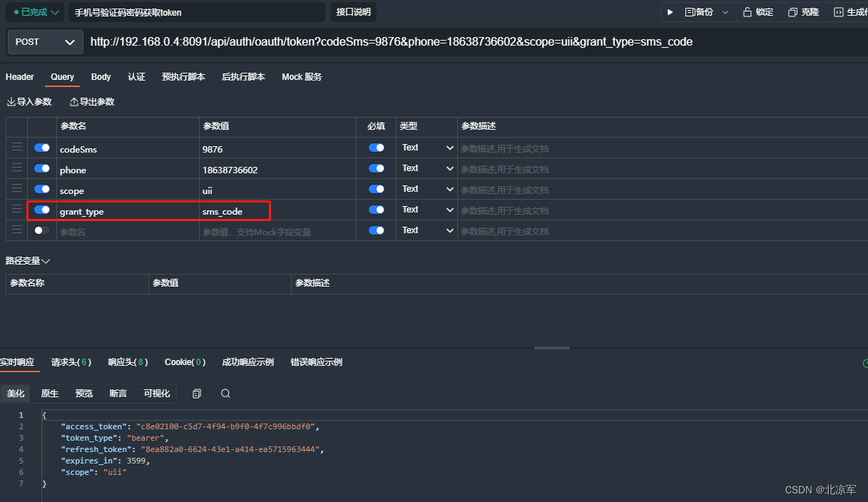View the 错误响应示例 error examples
The width and height of the screenshot is (868, 502).
pos(316,362)
